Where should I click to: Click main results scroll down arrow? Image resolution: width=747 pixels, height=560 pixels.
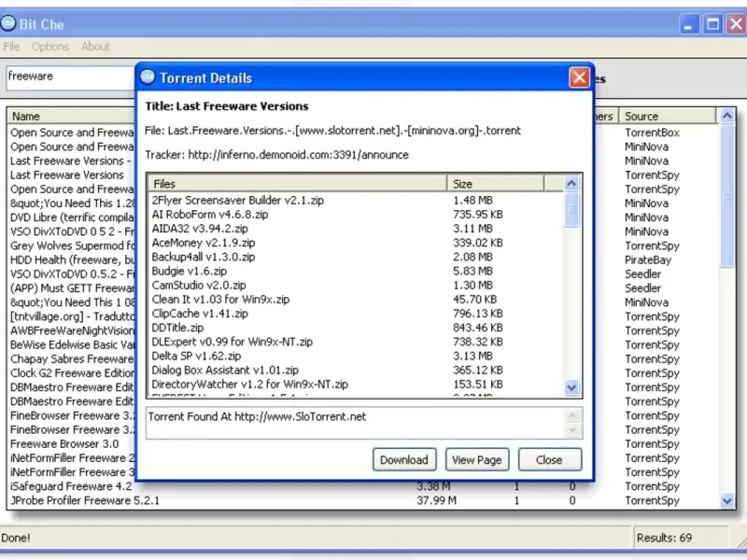click(x=726, y=500)
